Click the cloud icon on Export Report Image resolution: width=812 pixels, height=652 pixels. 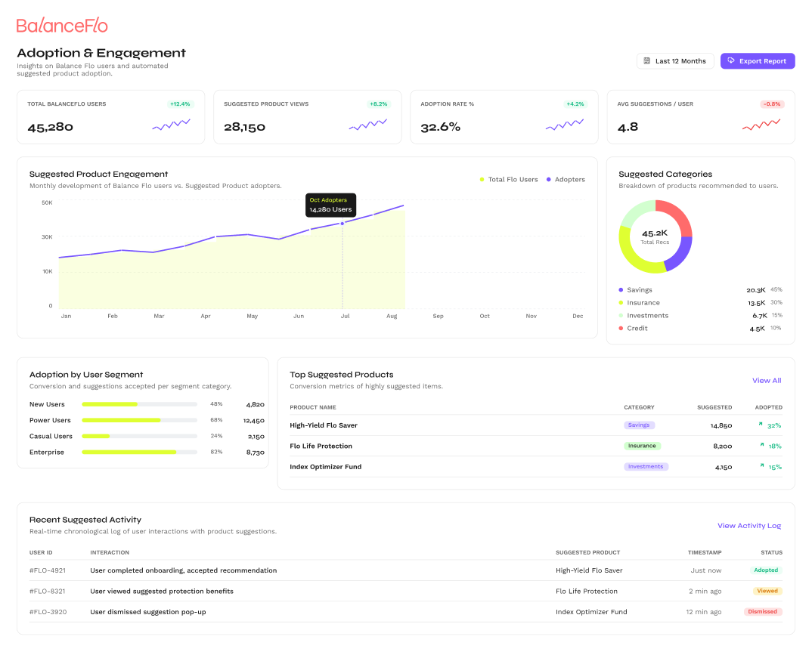[730, 60]
